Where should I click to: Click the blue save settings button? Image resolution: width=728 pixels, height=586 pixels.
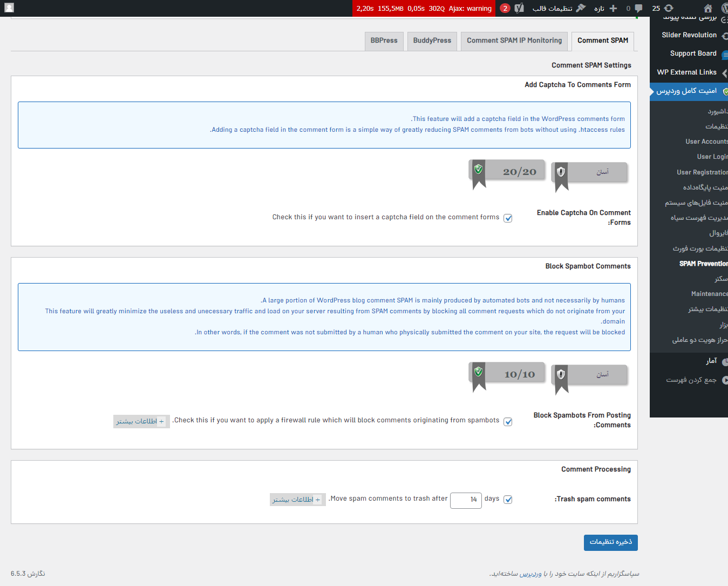[610, 543]
